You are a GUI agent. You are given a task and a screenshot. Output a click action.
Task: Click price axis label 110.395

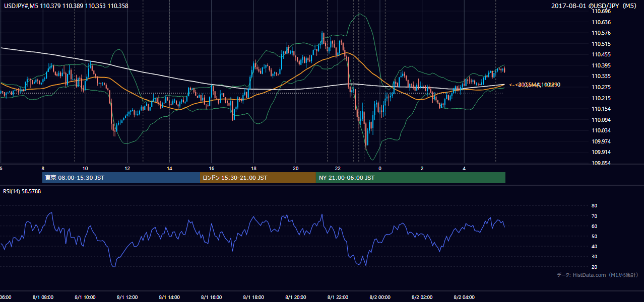click(602, 65)
